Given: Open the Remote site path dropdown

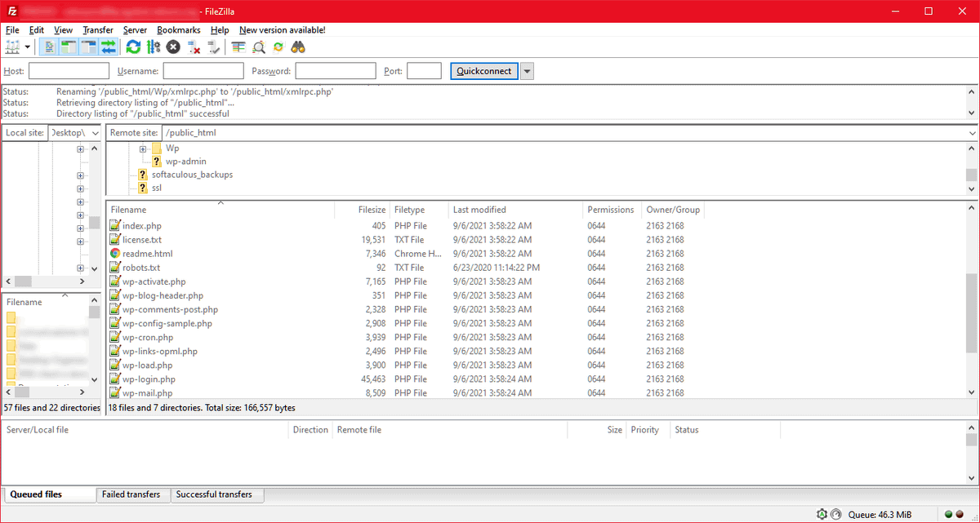Looking at the screenshot, I should 972,132.
